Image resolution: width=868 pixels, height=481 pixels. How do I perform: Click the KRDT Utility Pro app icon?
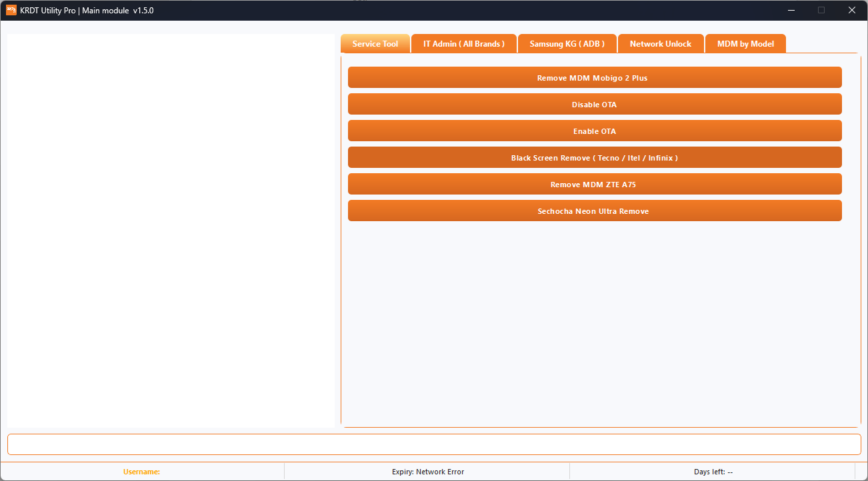11,10
